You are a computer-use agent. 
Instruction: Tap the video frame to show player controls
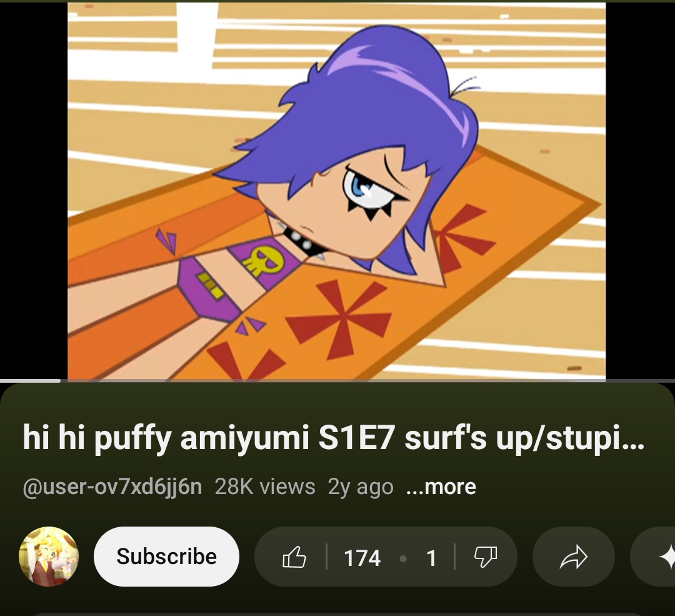coord(337,191)
